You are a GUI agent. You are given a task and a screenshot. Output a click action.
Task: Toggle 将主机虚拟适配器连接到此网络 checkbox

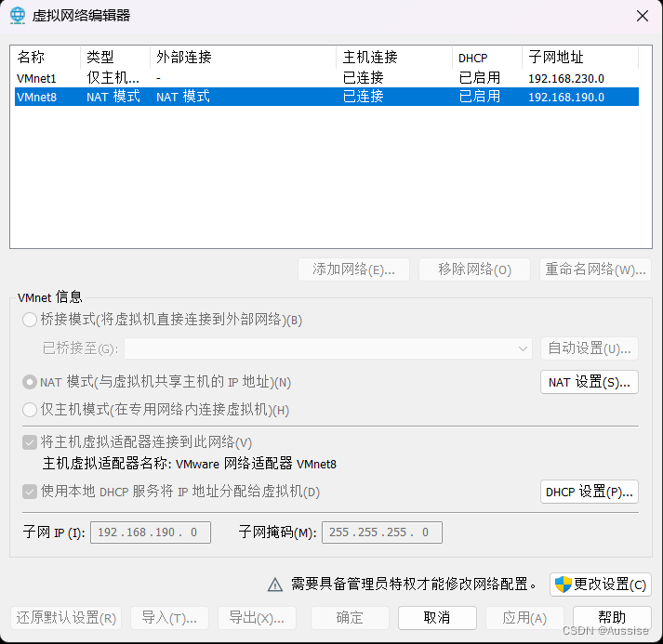tap(30, 442)
